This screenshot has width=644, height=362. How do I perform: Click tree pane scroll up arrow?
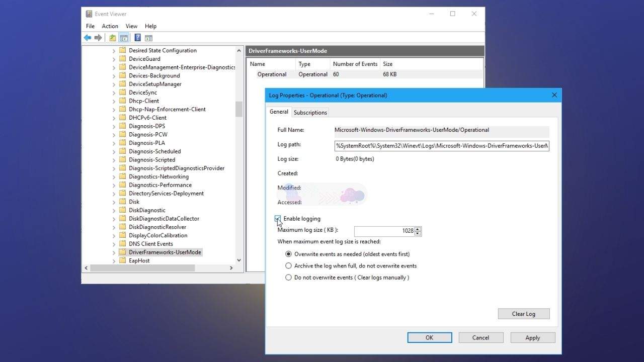pyautogui.click(x=239, y=51)
